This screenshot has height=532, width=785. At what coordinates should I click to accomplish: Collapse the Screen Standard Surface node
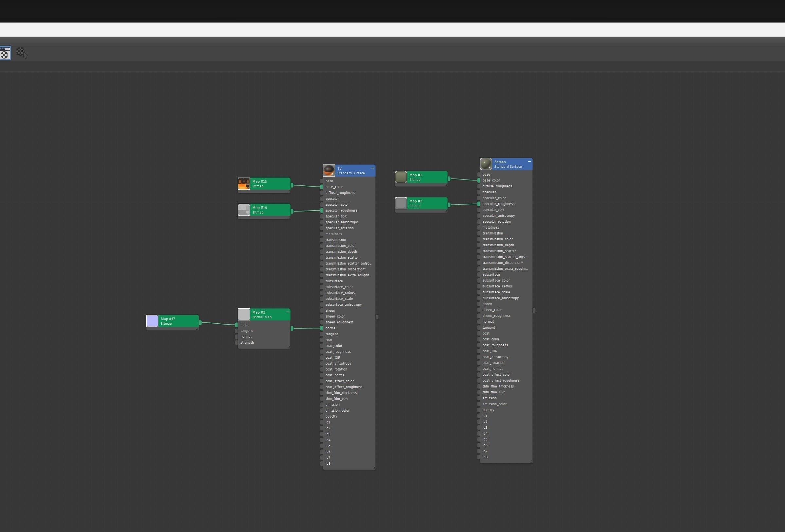click(529, 162)
